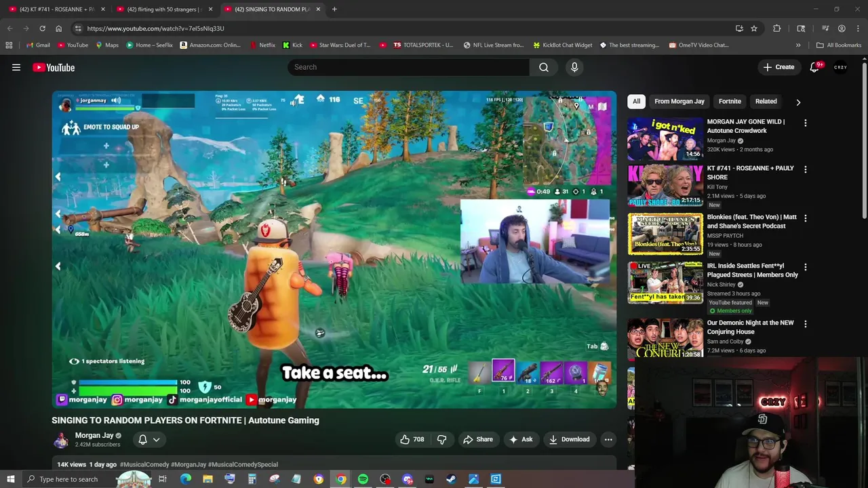Screen dimensions: 868x488
Task: Open Chrome home page button
Action: (58, 28)
